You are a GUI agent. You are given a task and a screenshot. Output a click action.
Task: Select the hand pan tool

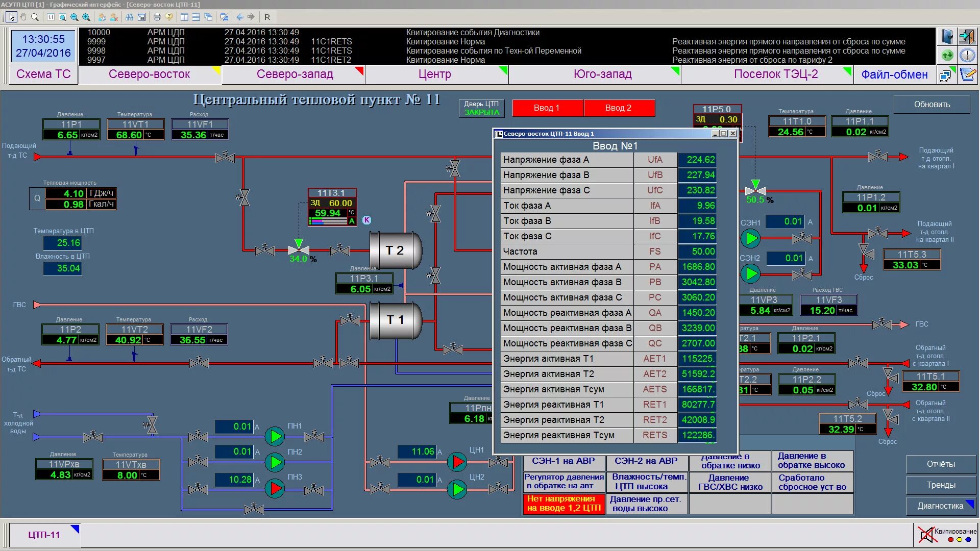click(23, 17)
